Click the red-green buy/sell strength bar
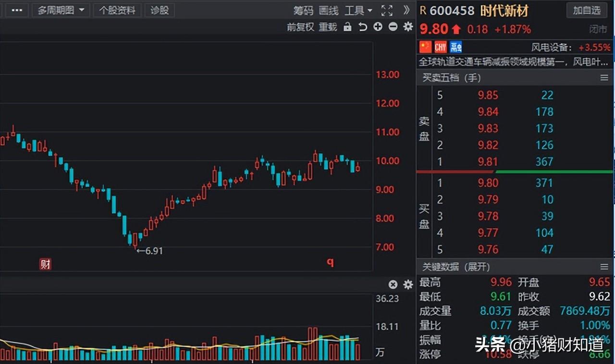The height and width of the screenshot is (364, 615). (x=514, y=172)
